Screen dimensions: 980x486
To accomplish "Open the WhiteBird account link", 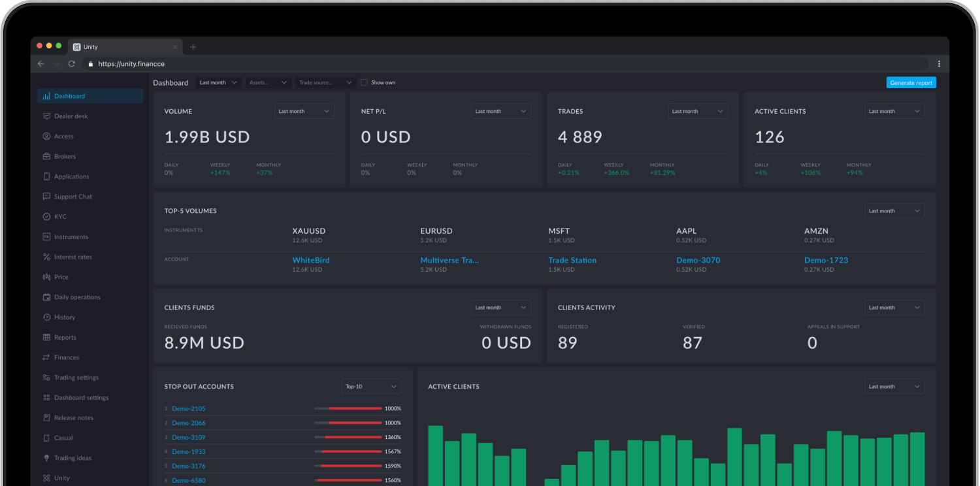I will 311,260.
